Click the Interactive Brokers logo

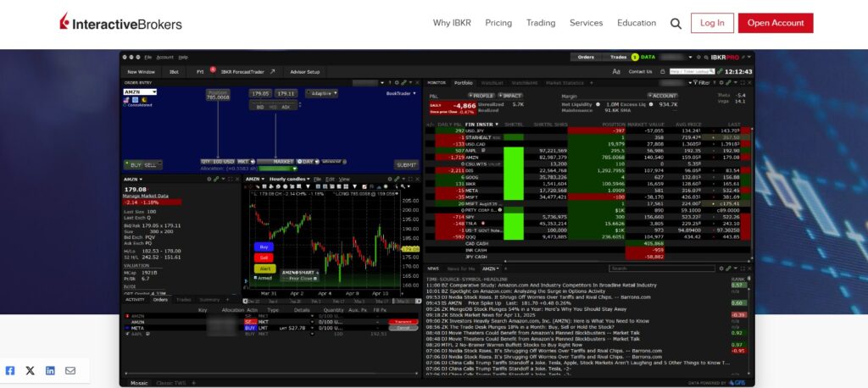point(120,22)
